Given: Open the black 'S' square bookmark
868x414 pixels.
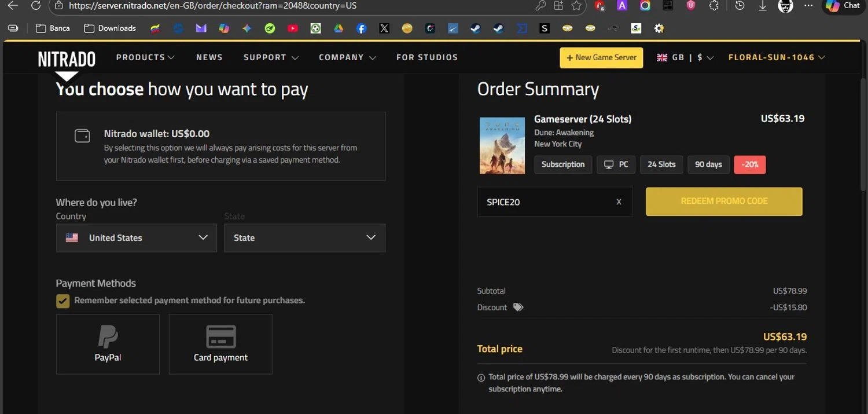Looking at the screenshot, I should tap(545, 28).
